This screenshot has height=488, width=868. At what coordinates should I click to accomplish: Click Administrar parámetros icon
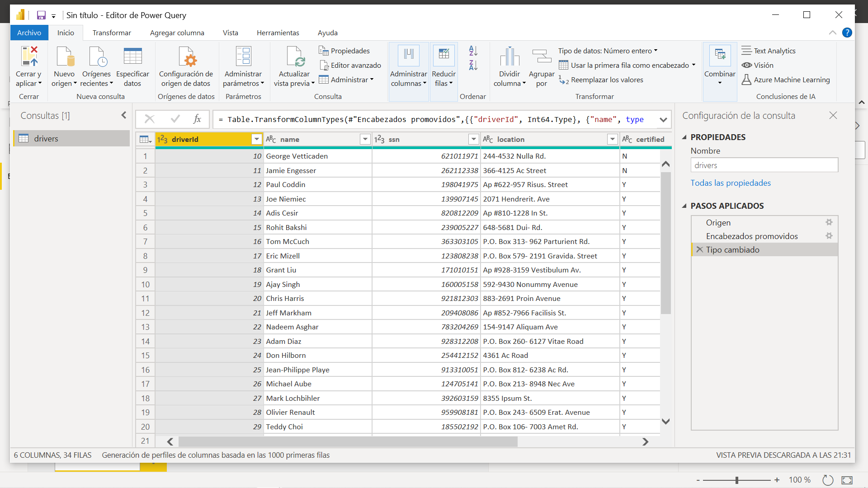click(x=243, y=56)
